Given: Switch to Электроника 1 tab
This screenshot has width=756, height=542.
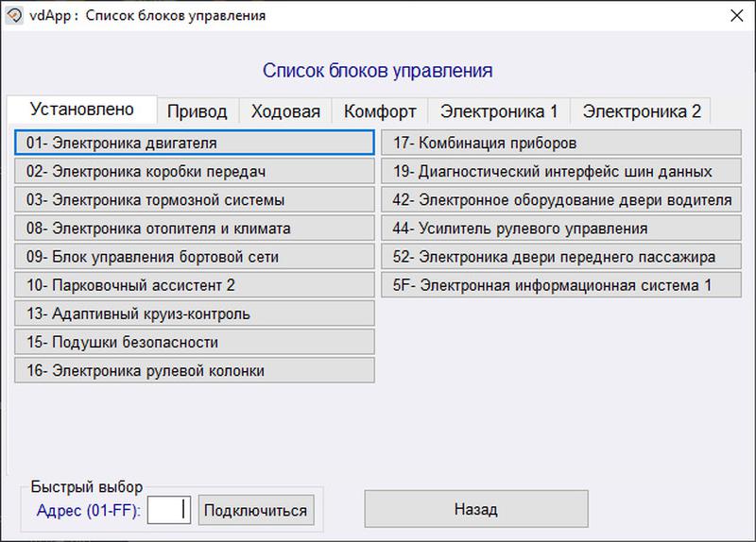Looking at the screenshot, I should 499,111.
